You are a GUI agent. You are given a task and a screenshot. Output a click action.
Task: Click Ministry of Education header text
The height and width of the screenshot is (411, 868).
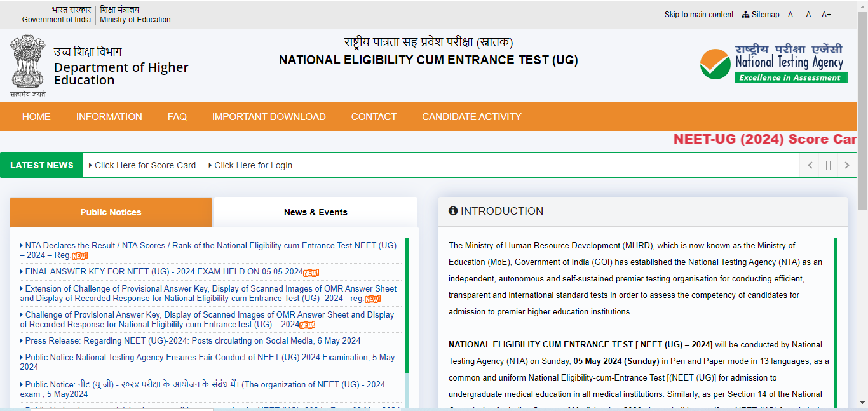[x=135, y=20]
